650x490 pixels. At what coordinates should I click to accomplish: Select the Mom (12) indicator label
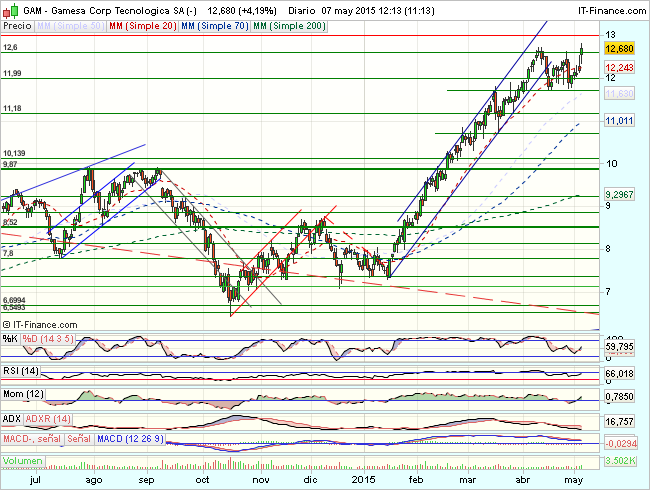click(x=23, y=394)
